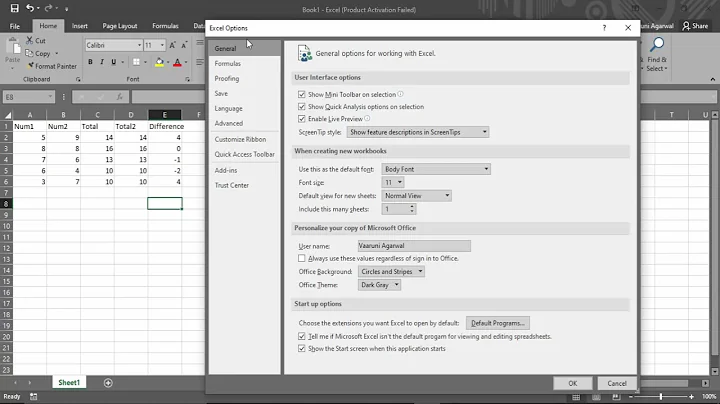
Task: Select the Format Painter brush
Action: pos(30,66)
